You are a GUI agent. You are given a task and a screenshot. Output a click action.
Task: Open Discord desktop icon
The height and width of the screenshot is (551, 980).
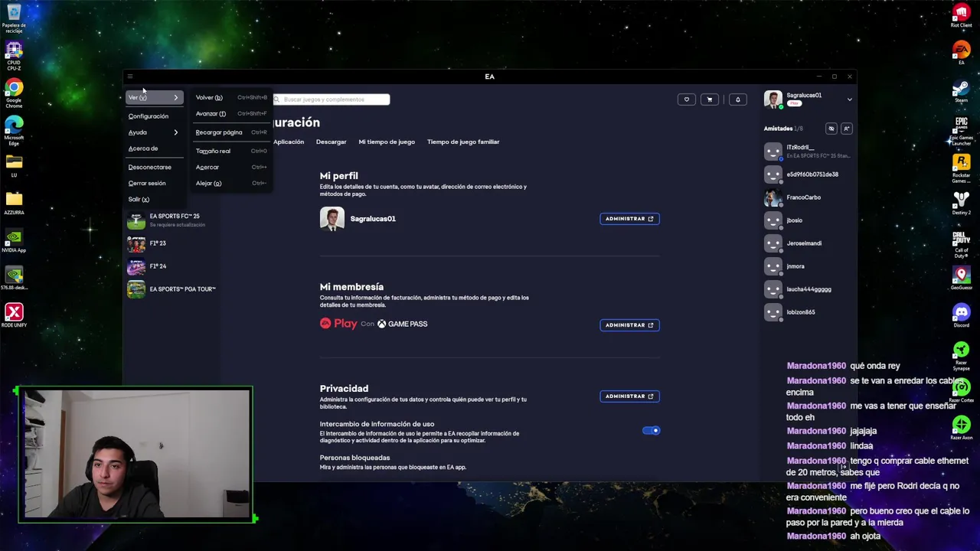[x=962, y=315]
